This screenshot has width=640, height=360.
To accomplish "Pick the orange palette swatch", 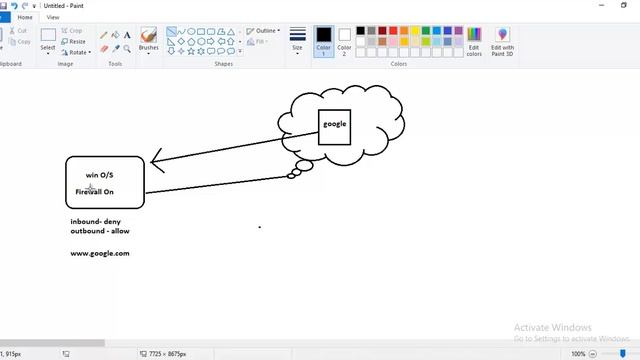I will click(x=404, y=31).
